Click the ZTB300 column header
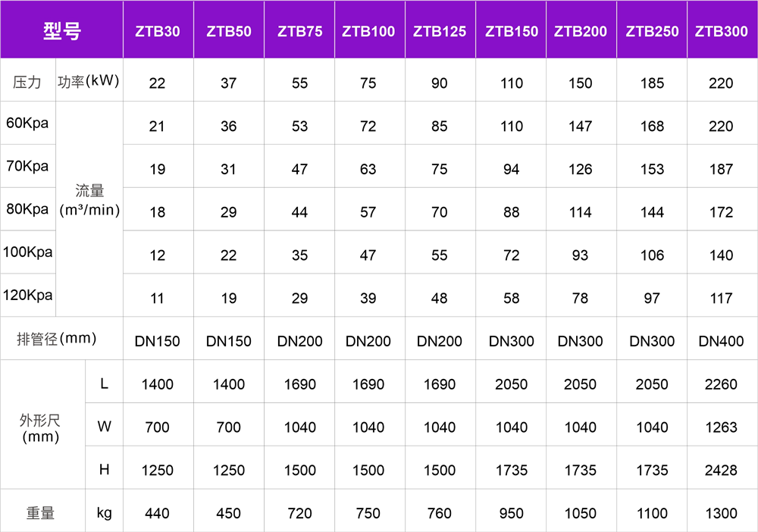 721,31
